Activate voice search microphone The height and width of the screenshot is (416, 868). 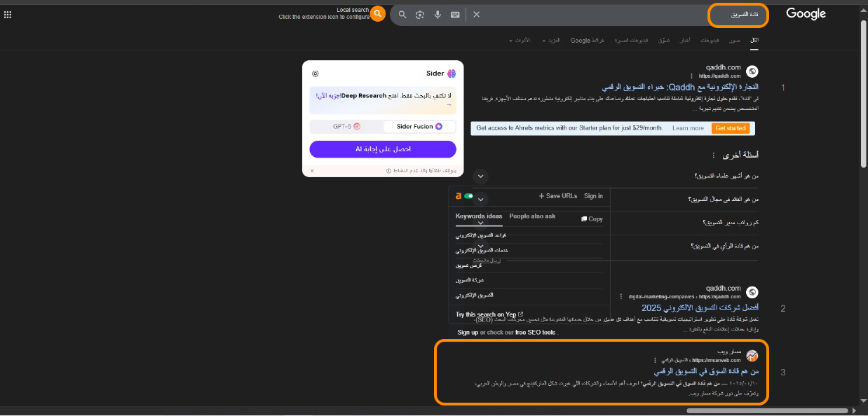coord(438,15)
